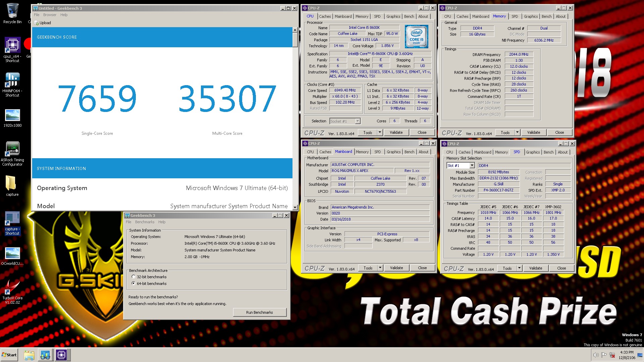Switch to SPD tab in Mainboard CPU-Z window
The height and width of the screenshot is (362, 644).
pyautogui.click(x=377, y=152)
